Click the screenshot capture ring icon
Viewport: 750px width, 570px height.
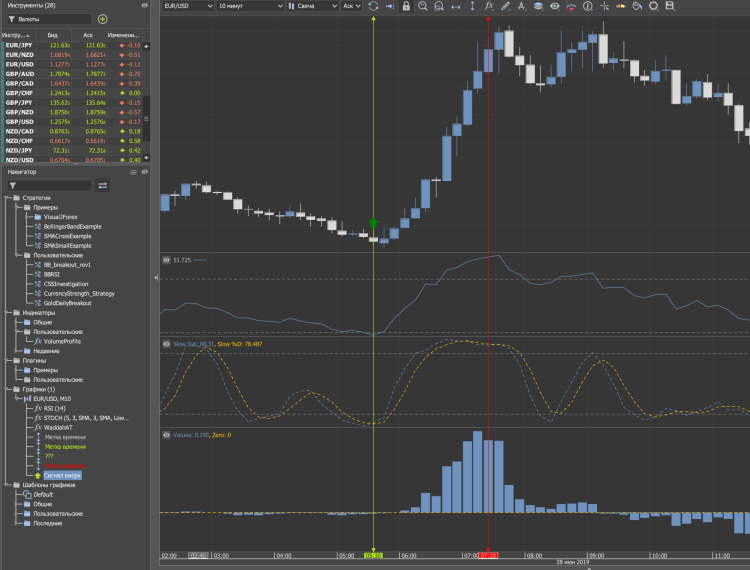653,6
